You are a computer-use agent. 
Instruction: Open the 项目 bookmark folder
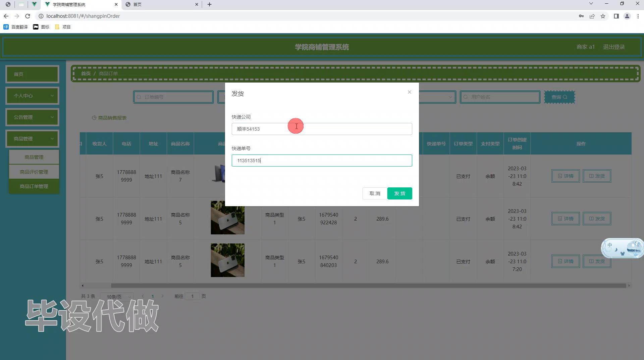pyautogui.click(x=63, y=27)
